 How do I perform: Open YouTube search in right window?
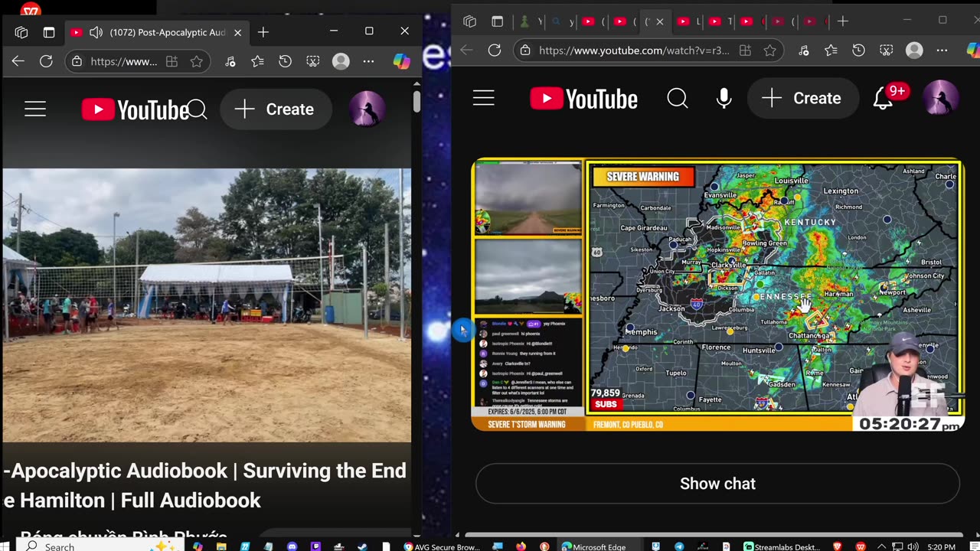[677, 98]
